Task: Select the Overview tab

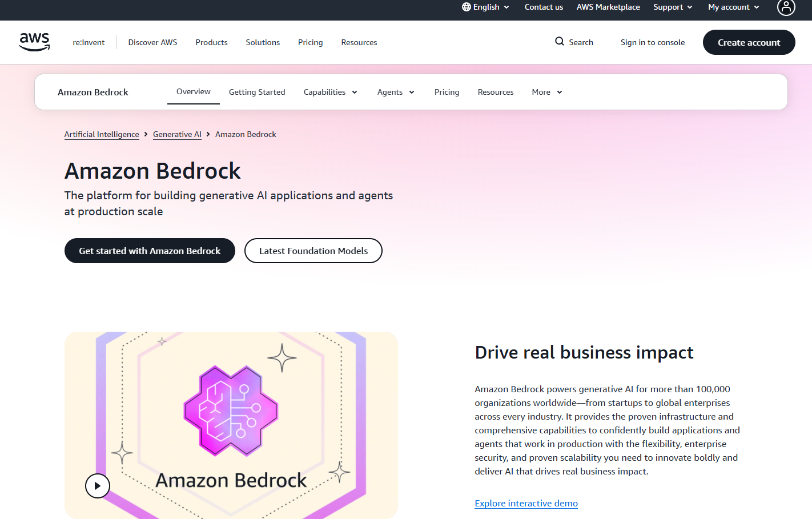Action: click(x=194, y=91)
